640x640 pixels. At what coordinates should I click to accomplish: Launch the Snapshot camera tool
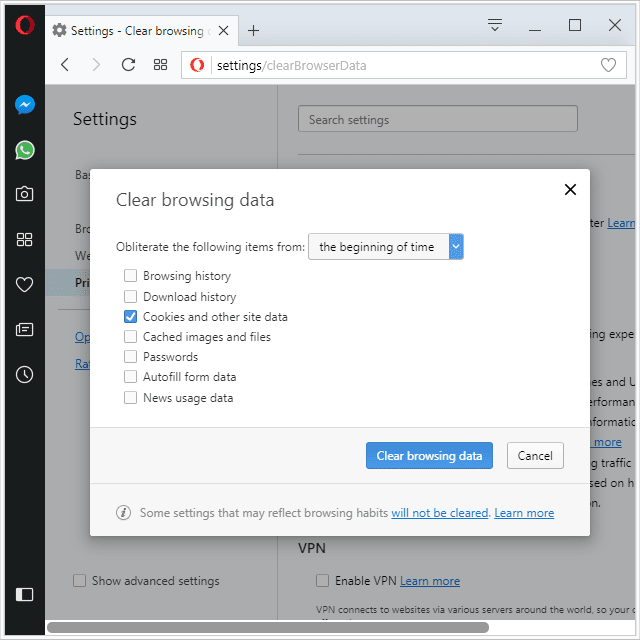tap(24, 194)
